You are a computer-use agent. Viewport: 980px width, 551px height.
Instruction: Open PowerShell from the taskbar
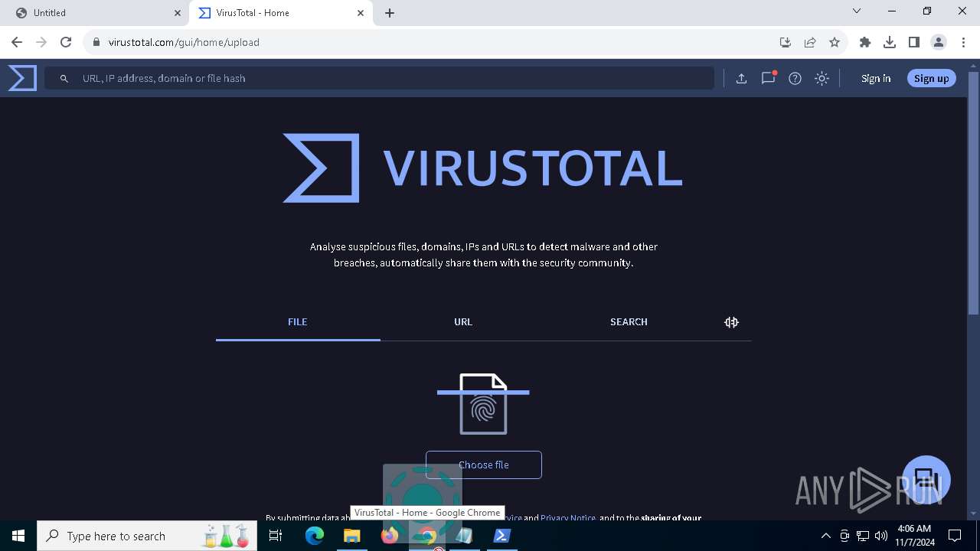pos(502,536)
